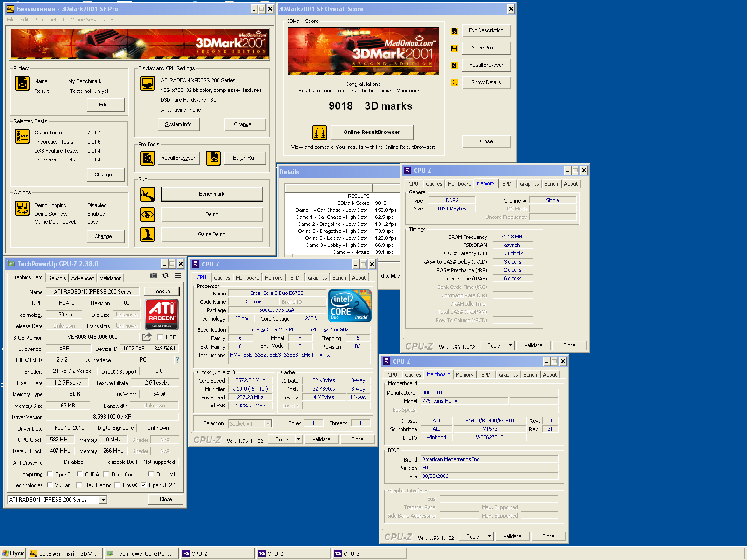The width and height of the screenshot is (747, 560).
Task: Open the GPU-Z hamburger menu icon
Action: click(x=177, y=275)
